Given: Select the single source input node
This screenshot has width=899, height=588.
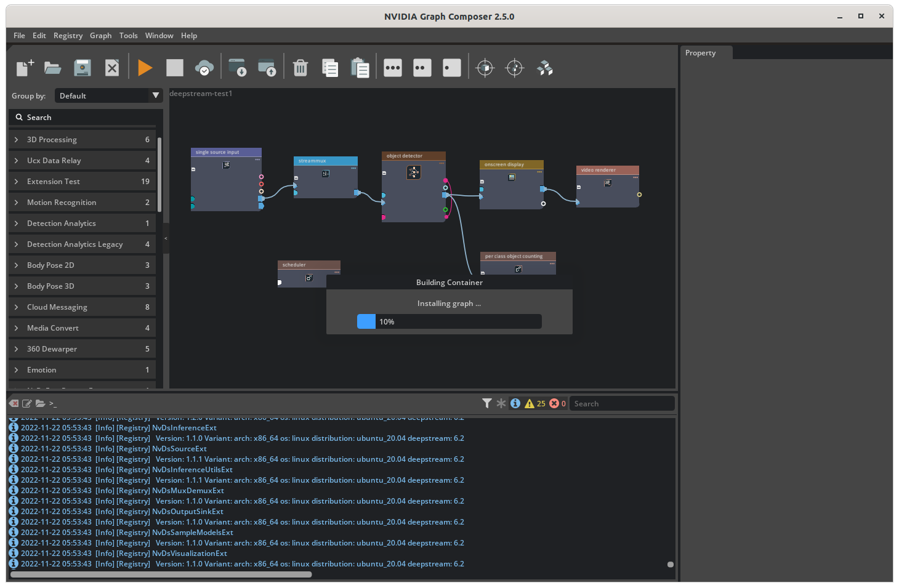Looking at the screenshot, I should click(x=227, y=179).
